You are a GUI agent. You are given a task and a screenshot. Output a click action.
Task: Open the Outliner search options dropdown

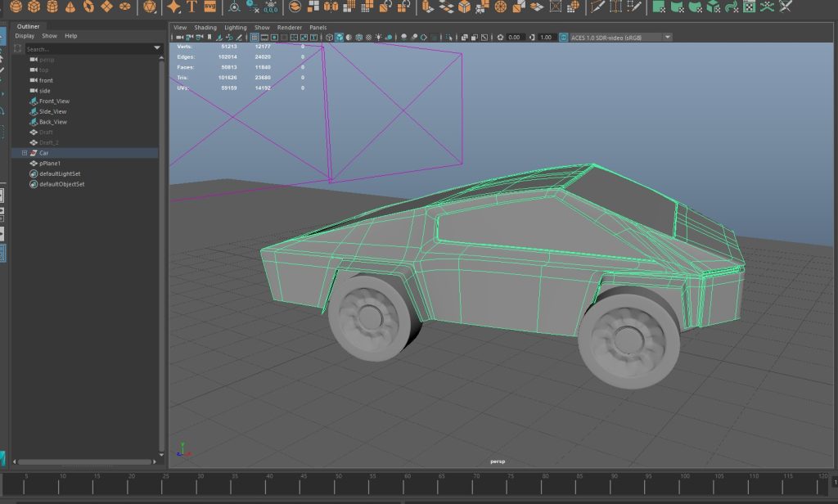click(x=157, y=48)
